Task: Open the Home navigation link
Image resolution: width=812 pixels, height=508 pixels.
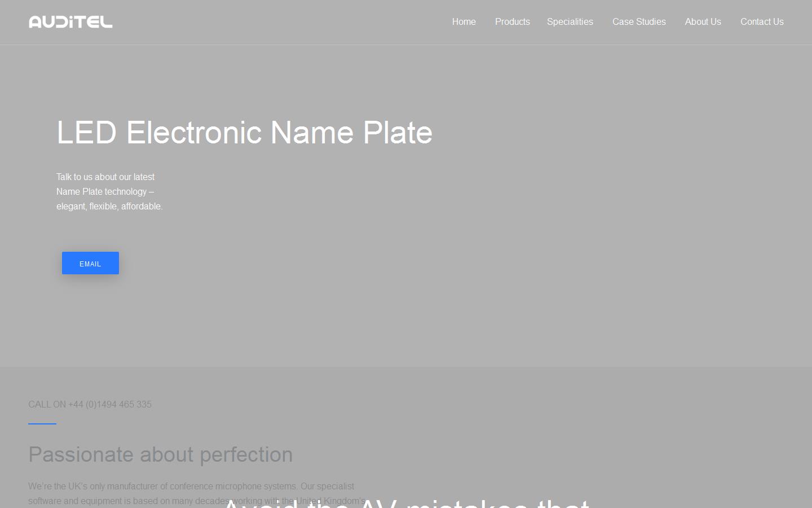Action: pyautogui.click(x=464, y=21)
